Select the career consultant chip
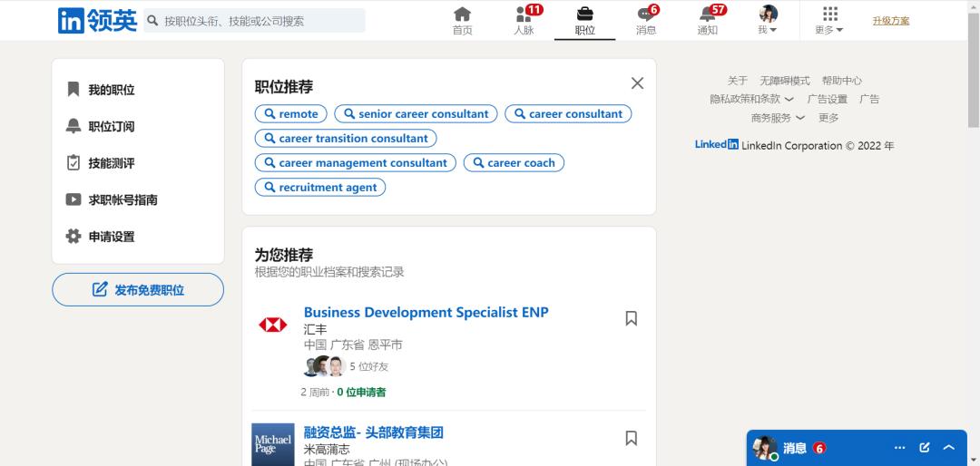 [x=568, y=113]
